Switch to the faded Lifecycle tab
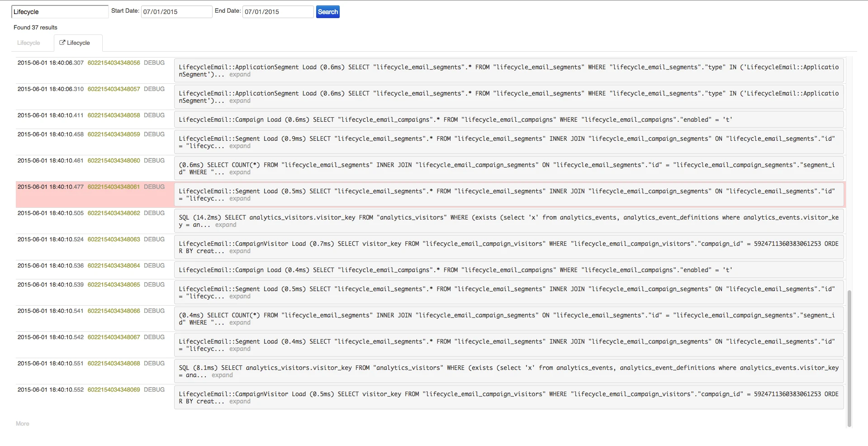The width and height of the screenshot is (868, 446). point(28,43)
